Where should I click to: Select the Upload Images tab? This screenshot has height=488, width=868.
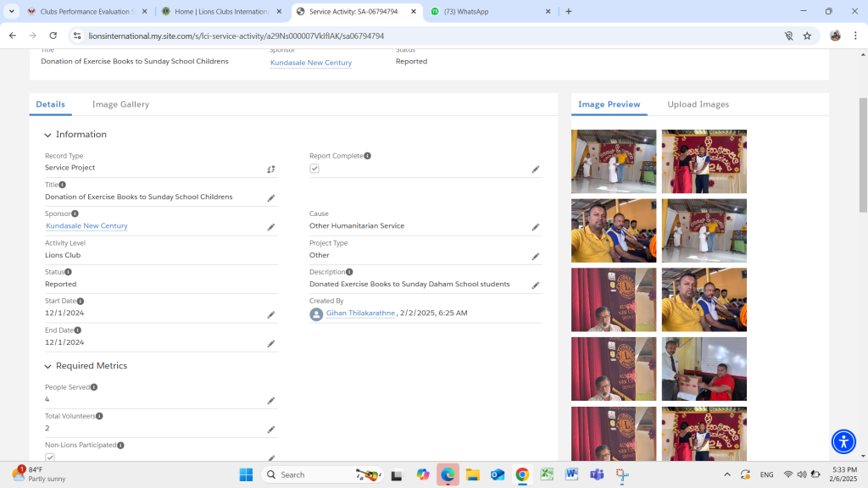(x=698, y=104)
